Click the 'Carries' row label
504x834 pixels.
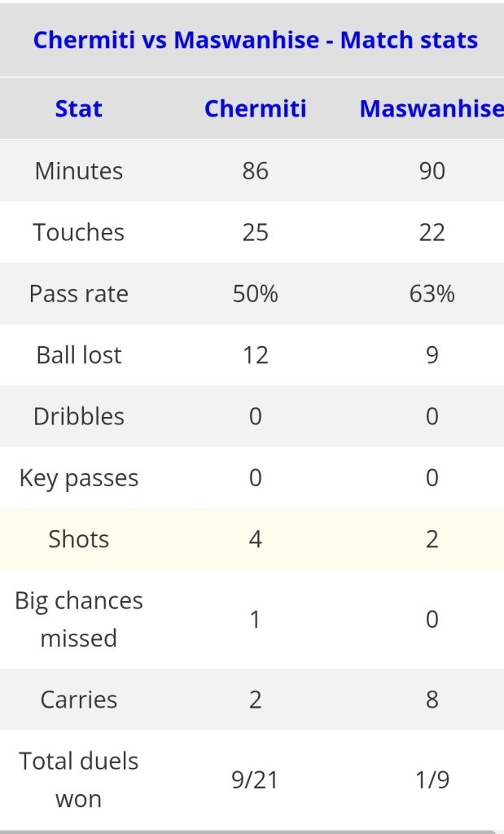tap(79, 700)
